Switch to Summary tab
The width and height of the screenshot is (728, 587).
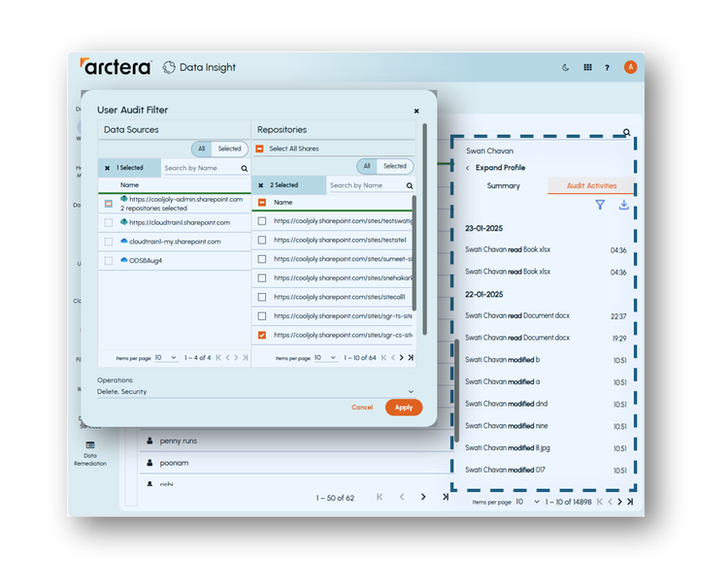(x=503, y=185)
